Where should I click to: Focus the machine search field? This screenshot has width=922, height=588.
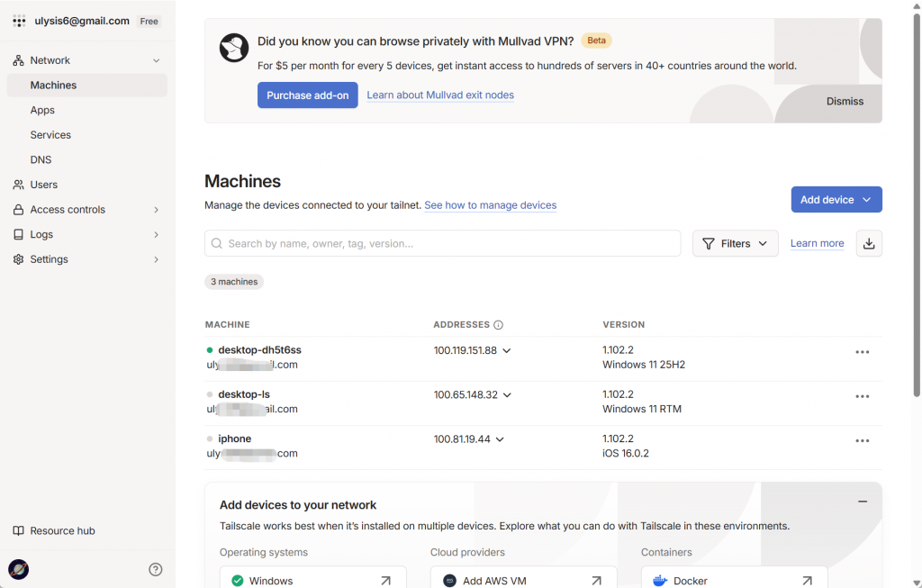point(442,243)
